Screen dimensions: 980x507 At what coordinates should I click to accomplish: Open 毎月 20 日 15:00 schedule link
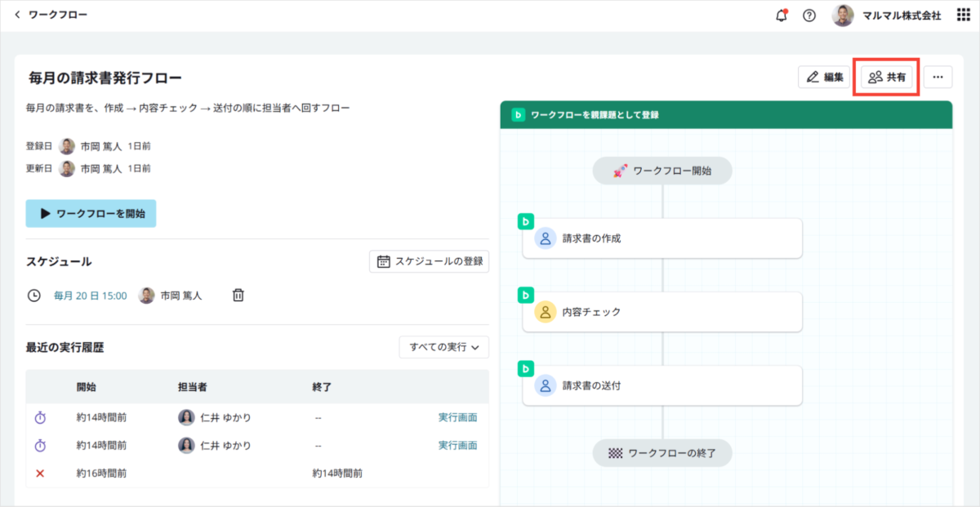(x=90, y=296)
